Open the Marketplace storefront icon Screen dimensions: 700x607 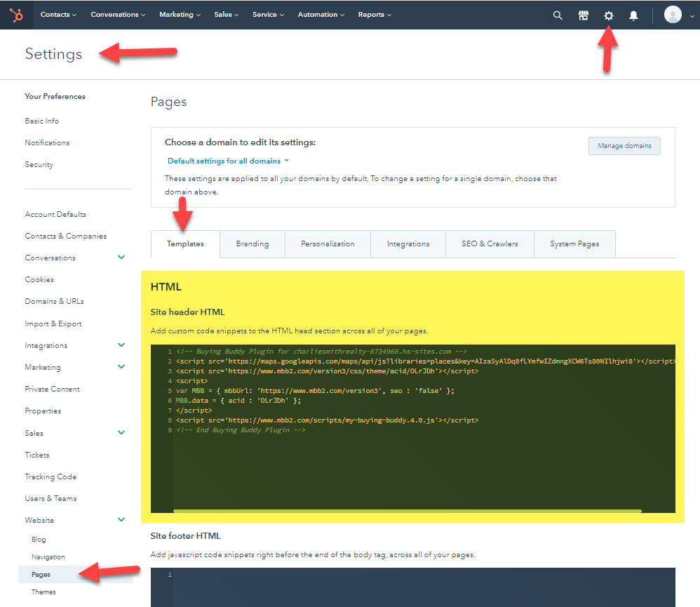583,15
